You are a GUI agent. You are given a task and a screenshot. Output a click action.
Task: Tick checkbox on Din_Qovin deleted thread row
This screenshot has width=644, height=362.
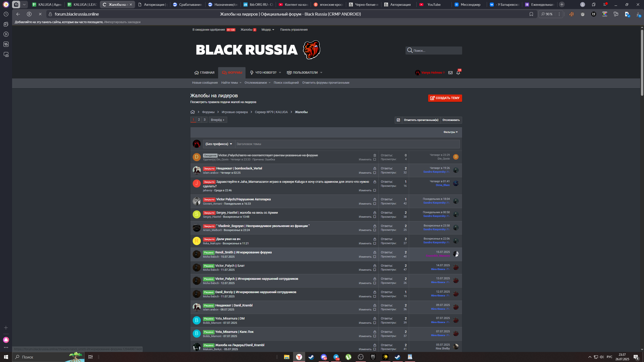(375, 159)
